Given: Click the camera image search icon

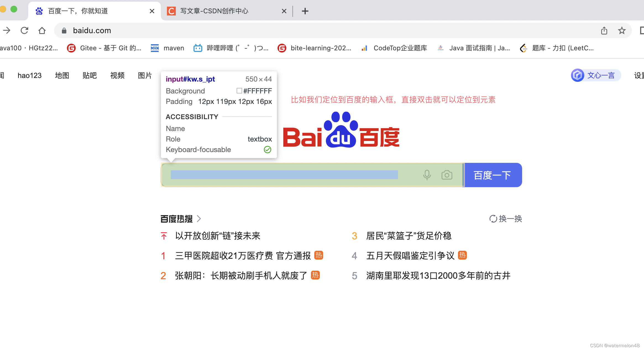Looking at the screenshot, I should [447, 175].
